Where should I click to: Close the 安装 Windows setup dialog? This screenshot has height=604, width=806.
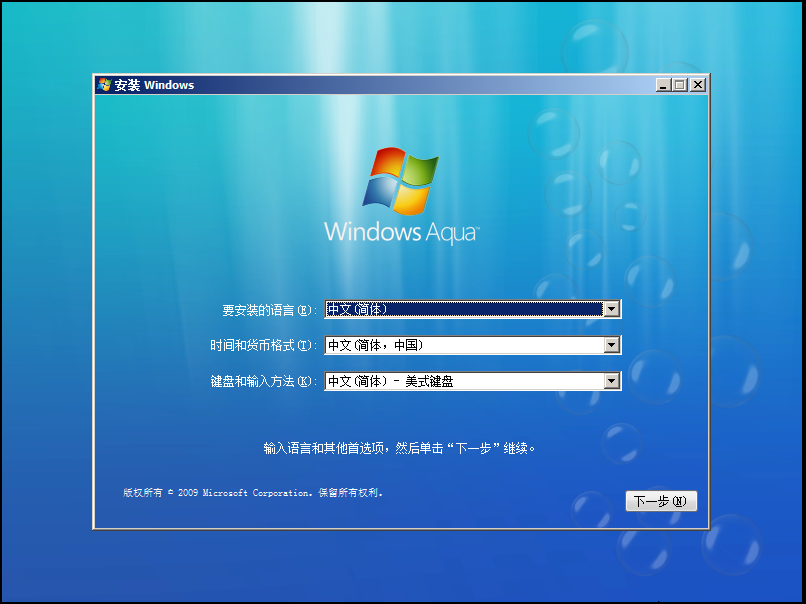click(697, 85)
